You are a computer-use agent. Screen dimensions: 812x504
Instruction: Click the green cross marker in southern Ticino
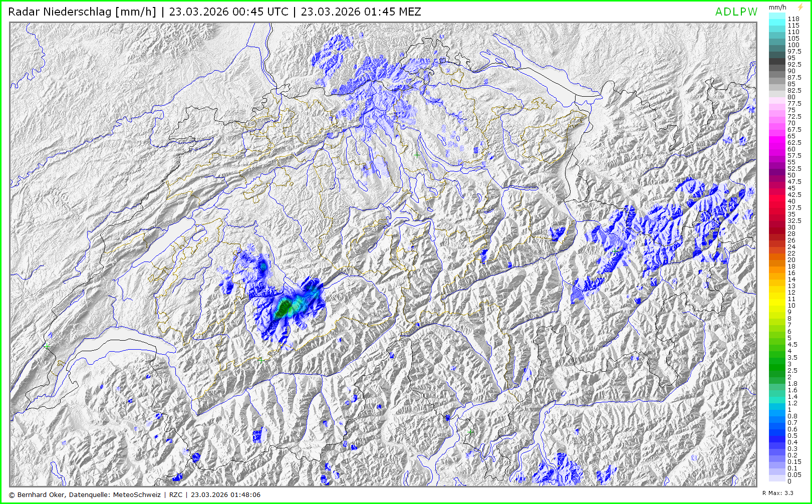[470, 431]
